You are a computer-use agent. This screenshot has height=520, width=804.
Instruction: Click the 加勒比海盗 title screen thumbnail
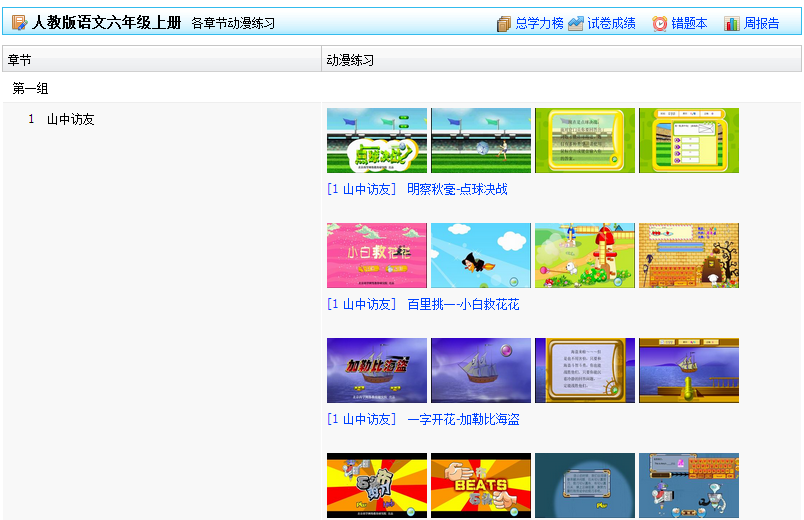pyautogui.click(x=377, y=371)
